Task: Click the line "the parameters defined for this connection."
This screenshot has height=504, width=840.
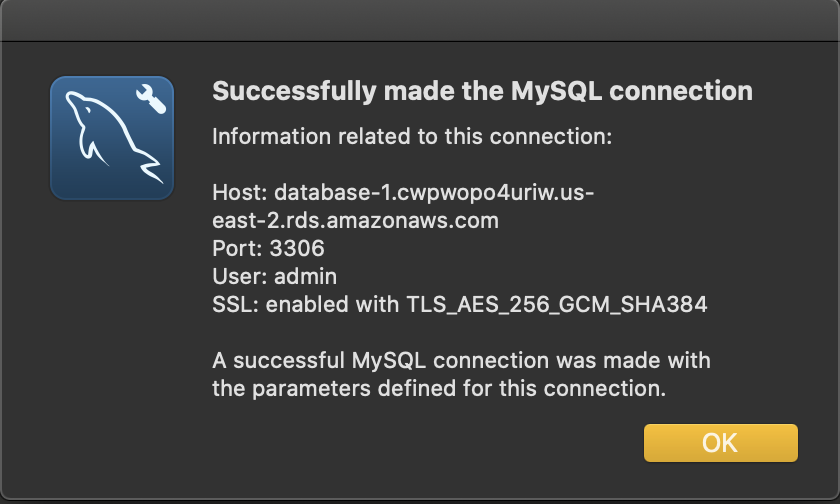Action: coord(439,388)
